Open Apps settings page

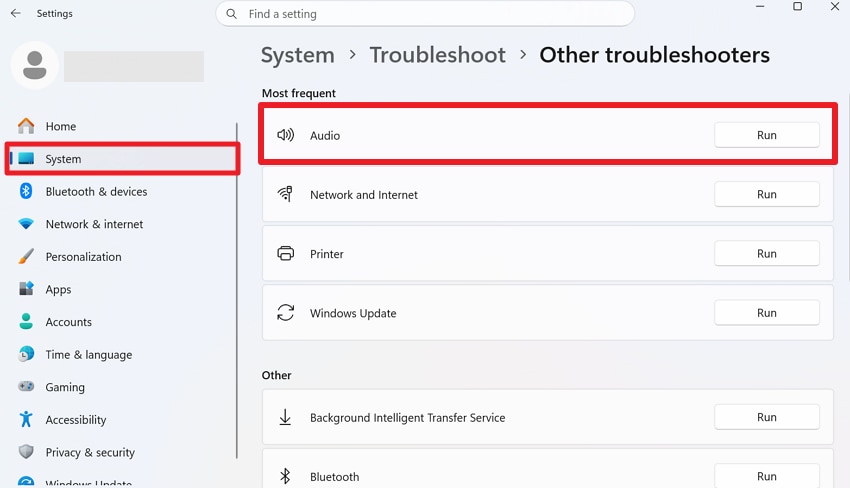tap(122, 289)
